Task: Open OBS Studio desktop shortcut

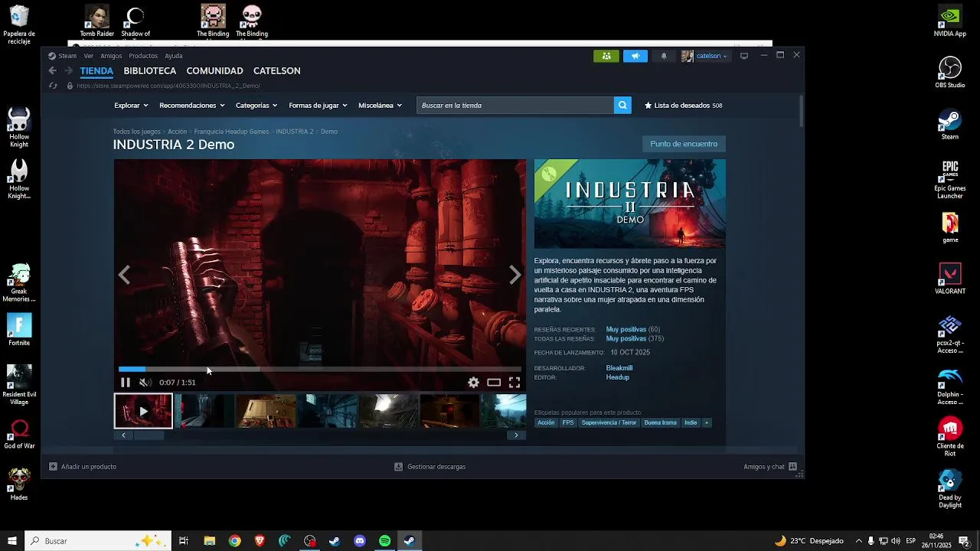Action: 950,73
